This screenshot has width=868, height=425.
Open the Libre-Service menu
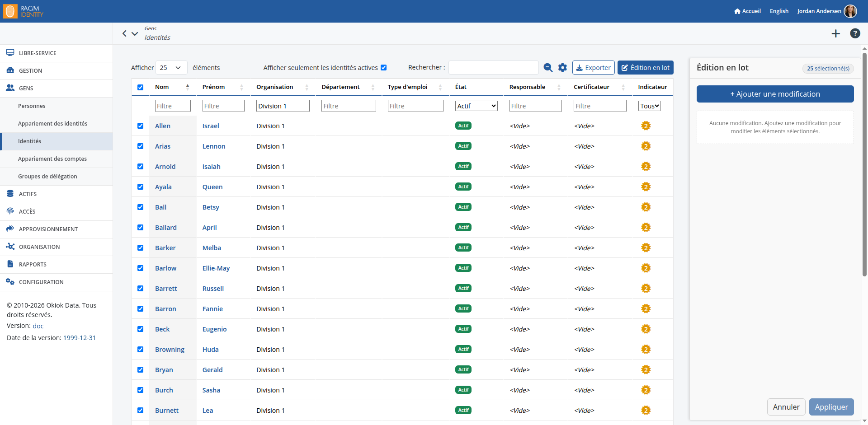click(57, 53)
